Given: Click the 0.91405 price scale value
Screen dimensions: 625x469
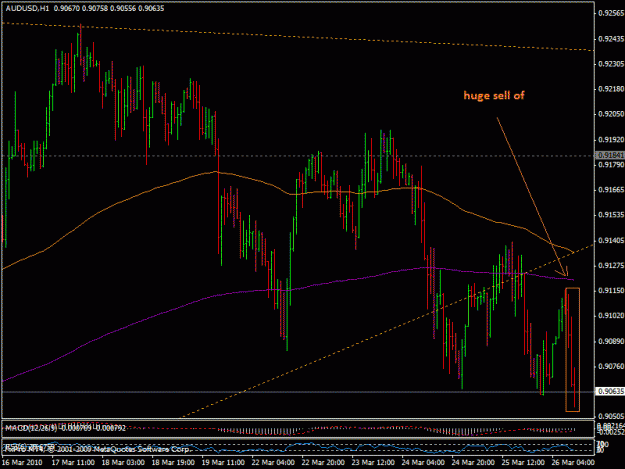Looking at the screenshot, I should (x=611, y=240).
